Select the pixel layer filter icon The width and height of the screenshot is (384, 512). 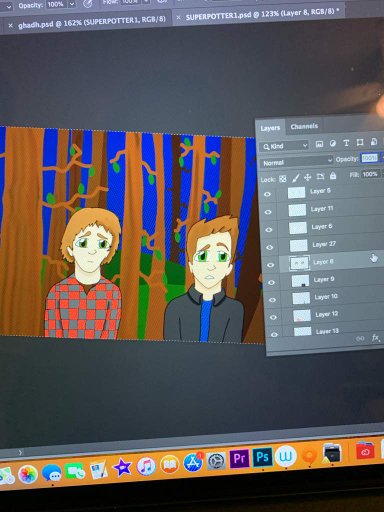point(319,144)
